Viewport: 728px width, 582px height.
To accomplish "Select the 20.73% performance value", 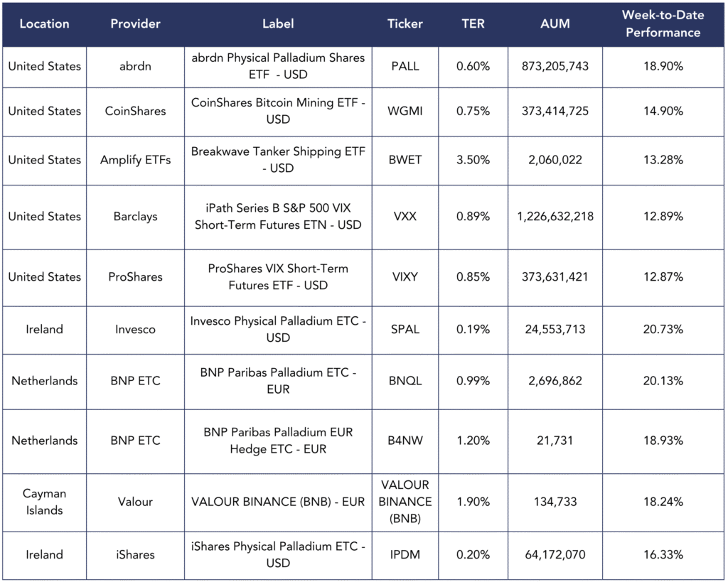I will tap(661, 329).
